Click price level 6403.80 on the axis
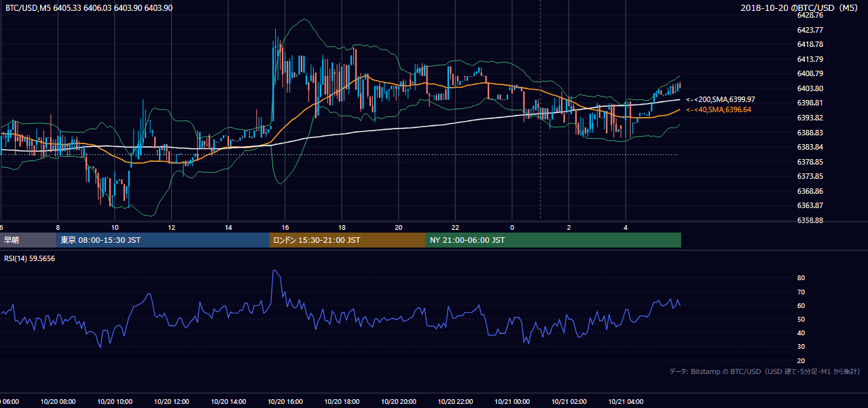Viewport: 868px width, 408px height. [810, 88]
